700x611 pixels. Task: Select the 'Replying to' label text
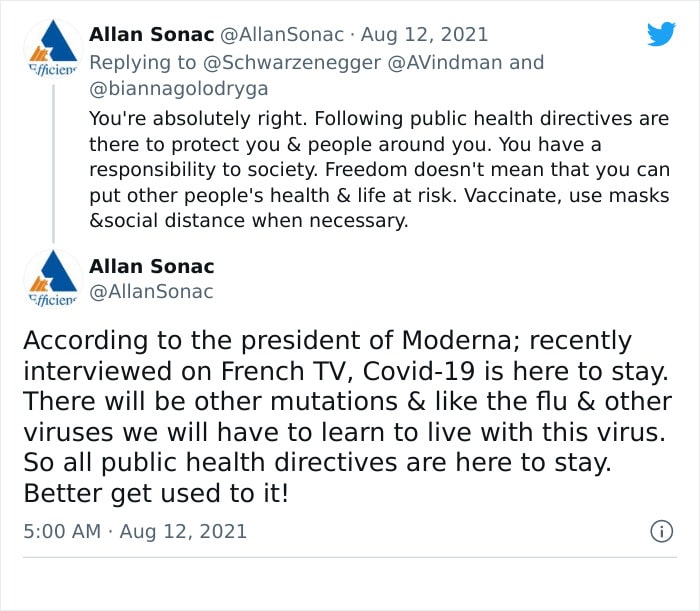[x=142, y=63]
